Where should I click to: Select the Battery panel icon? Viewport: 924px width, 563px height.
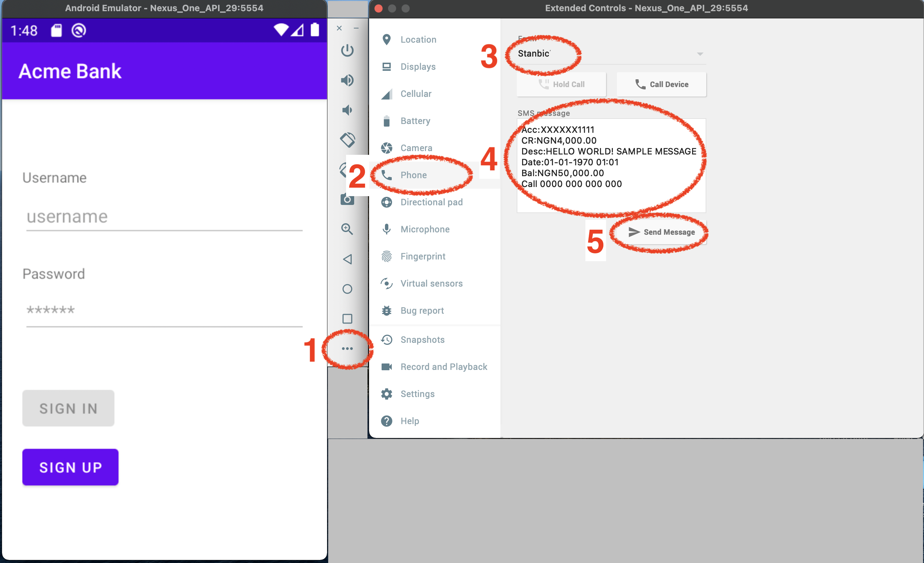click(x=385, y=121)
